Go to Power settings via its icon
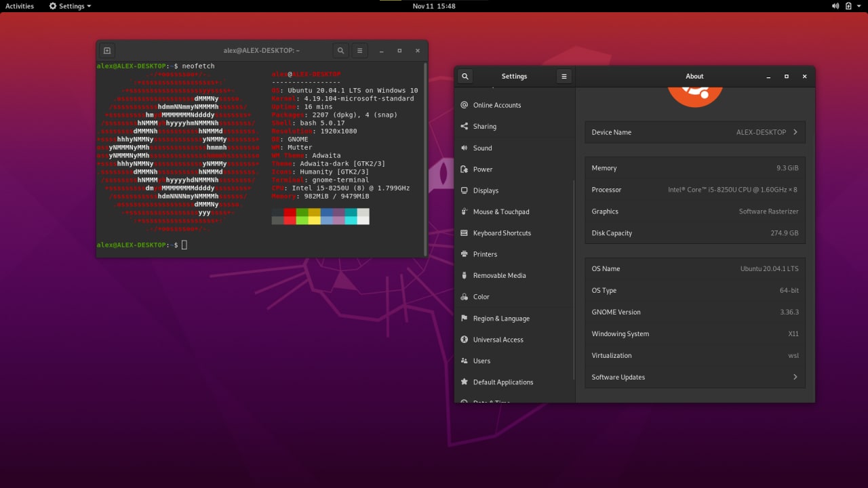 pyautogui.click(x=465, y=169)
